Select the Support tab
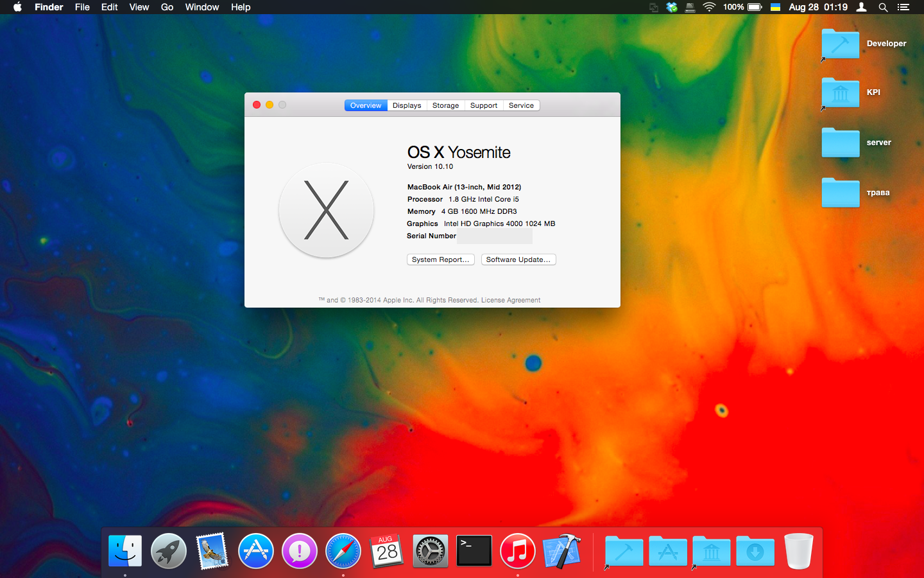 point(483,105)
